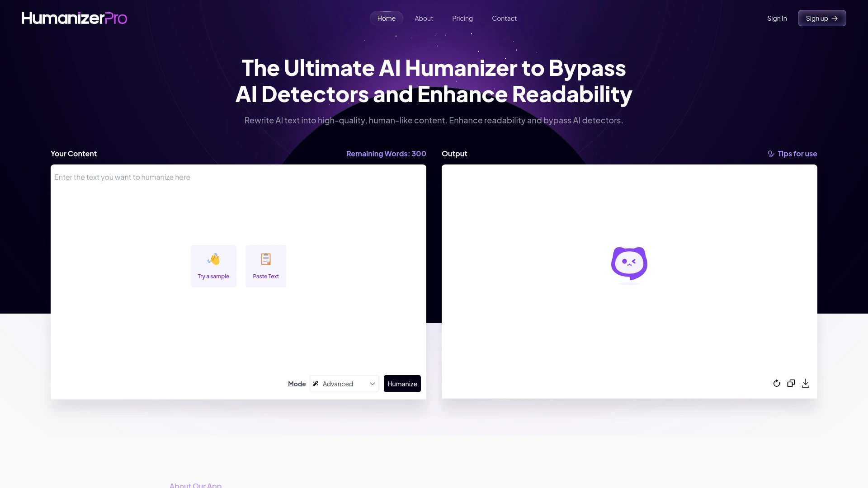This screenshot has height=488, width=868.
Task: Expand the Mode selection expander
Action: coord(344,383)
